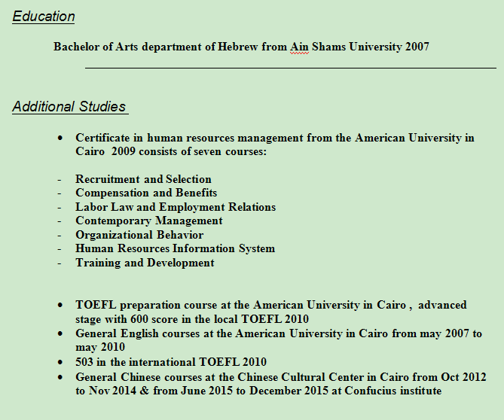Select the Compensation and Benefits line
This screenshot has width=504, height=420.
point(146,193)
